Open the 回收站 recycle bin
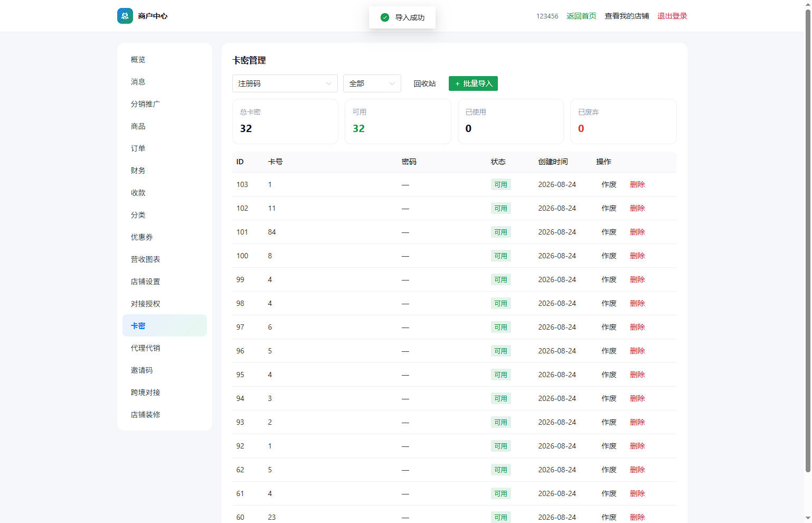812x523 pixels. coord(424,83)
